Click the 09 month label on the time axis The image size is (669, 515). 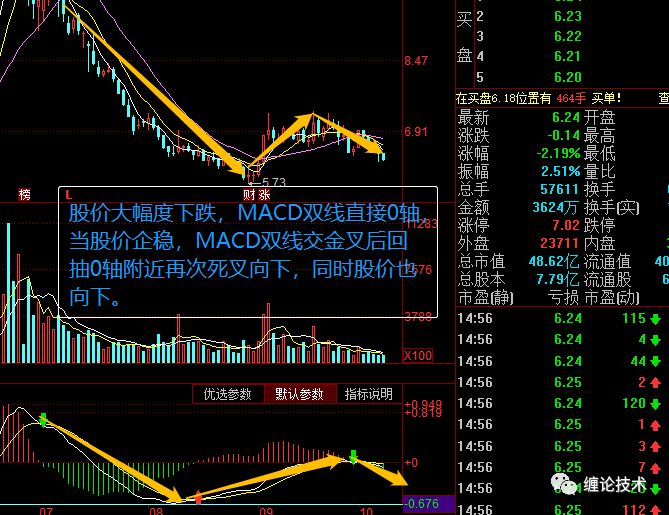pos(265,511)
